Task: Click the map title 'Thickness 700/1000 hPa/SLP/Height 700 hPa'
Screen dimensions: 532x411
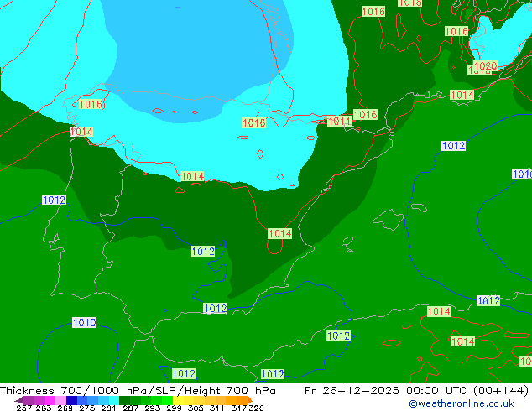Action: pos(138,390)
